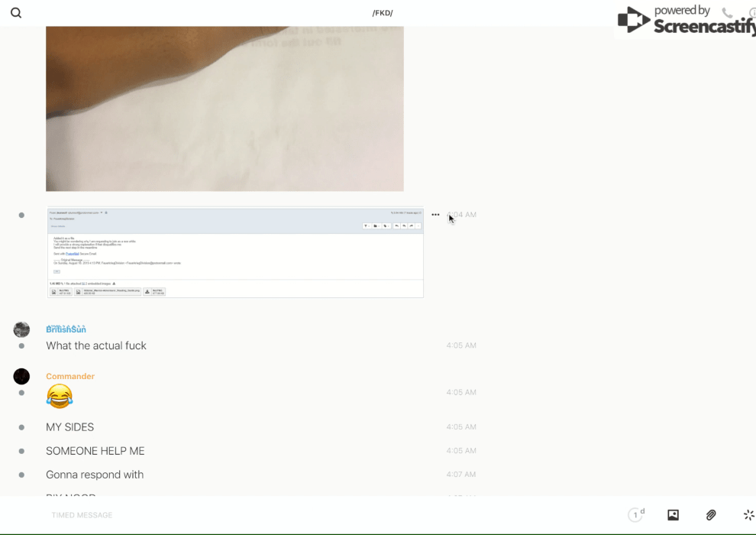
Task: Click the 'Gonna respond with' message
Action: 95,475
